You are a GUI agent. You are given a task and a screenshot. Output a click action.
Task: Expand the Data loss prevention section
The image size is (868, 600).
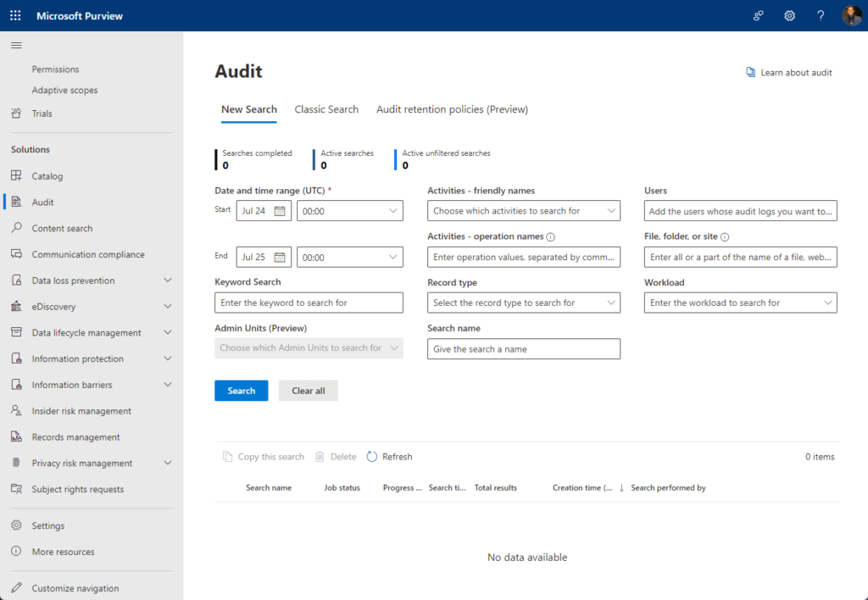click(x=168, y=280)
